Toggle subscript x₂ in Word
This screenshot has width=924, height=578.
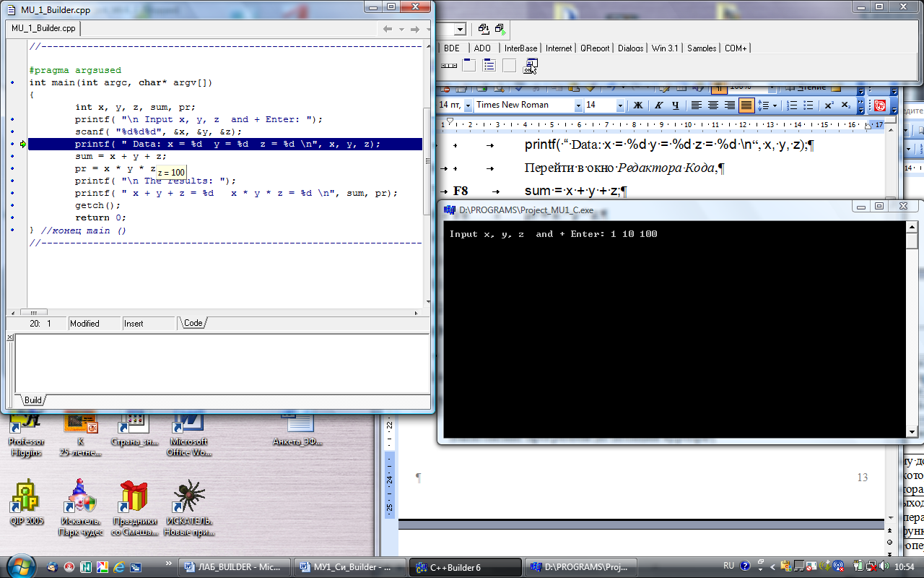click(846, 105)
